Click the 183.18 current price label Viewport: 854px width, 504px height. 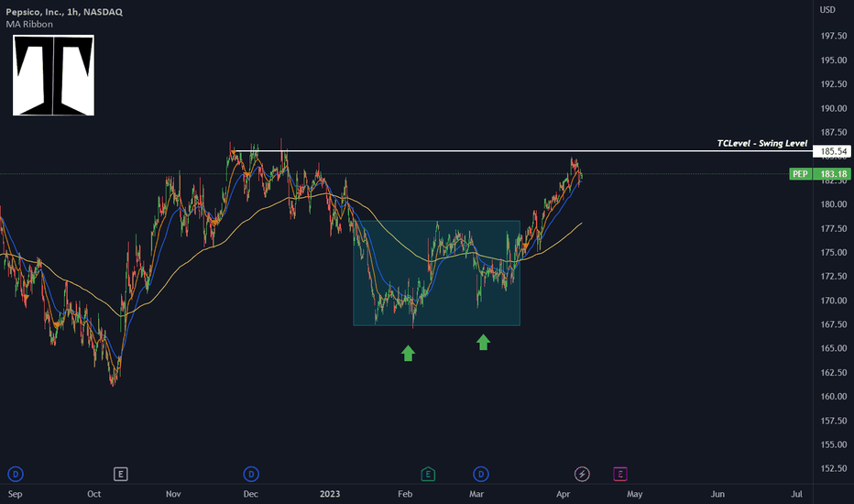833,174
